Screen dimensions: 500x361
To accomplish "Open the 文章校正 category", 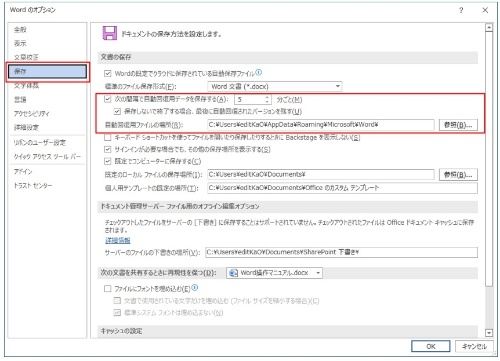I will tap(26, 57).
